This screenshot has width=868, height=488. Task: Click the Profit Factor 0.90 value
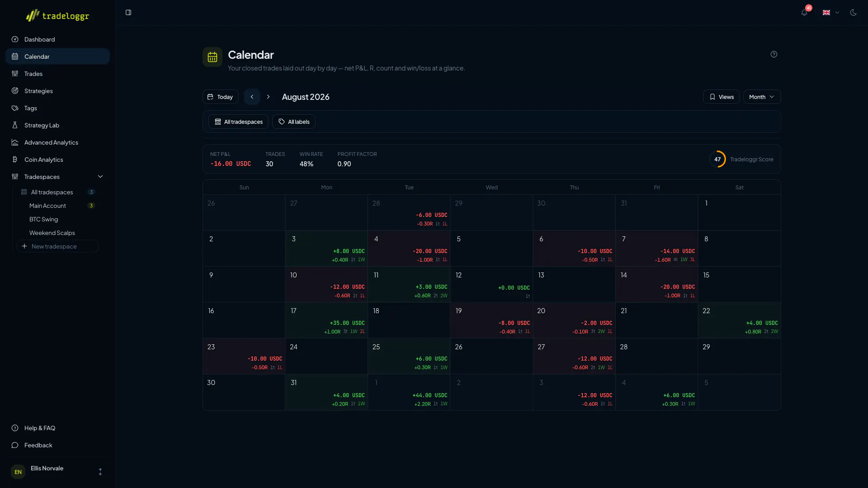point(344,164)
